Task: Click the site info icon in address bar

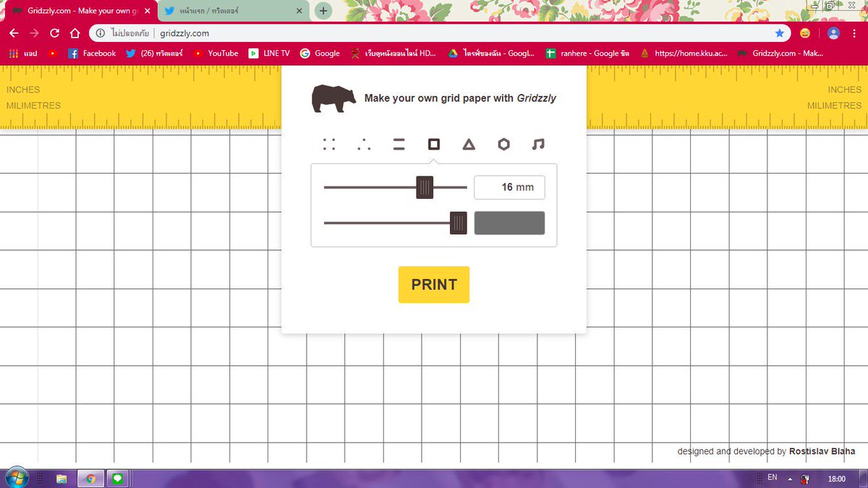Action: click(x=100, y=33)
